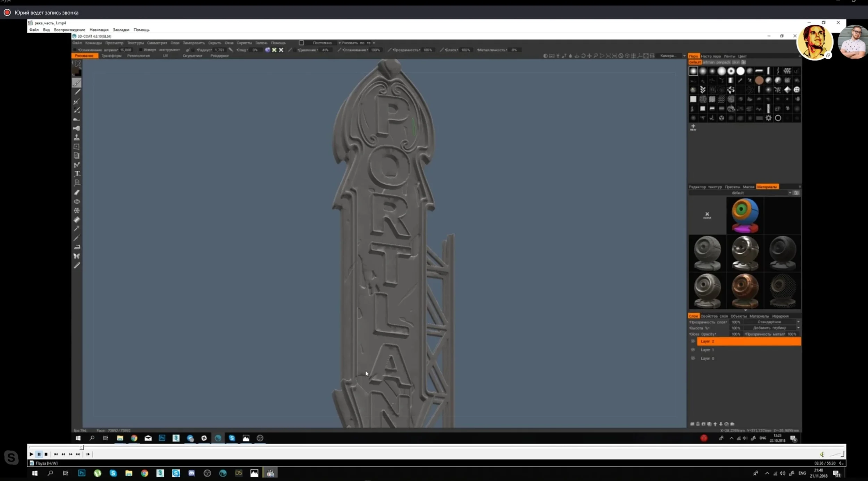Toggle checkbox left of Постоянно
The width and height of the screenshot is (868, 481).
301,43
